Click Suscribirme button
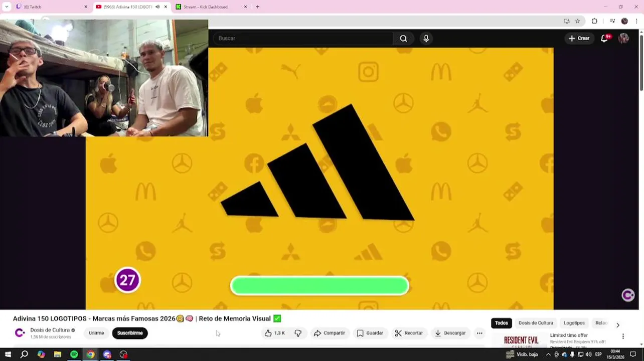This screenshot has height=361, width=644. (130, 333)
